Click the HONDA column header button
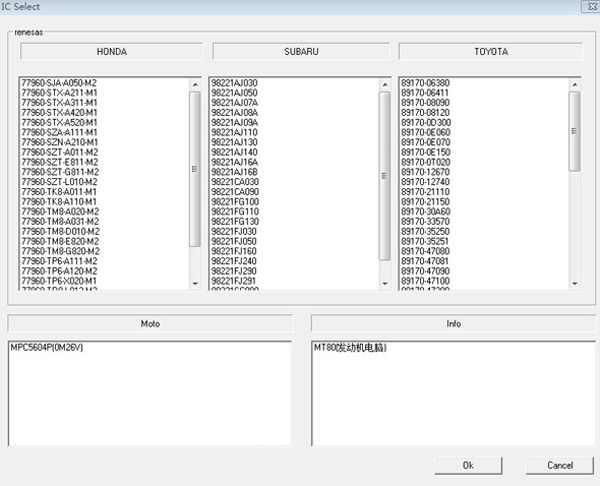600x486 pixels. [111, 52]
